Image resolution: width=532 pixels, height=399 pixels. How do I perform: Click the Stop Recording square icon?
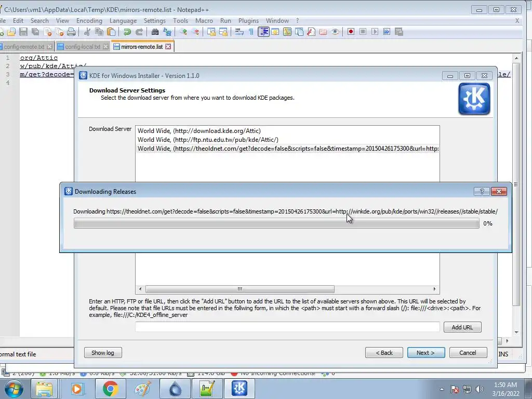363,32
